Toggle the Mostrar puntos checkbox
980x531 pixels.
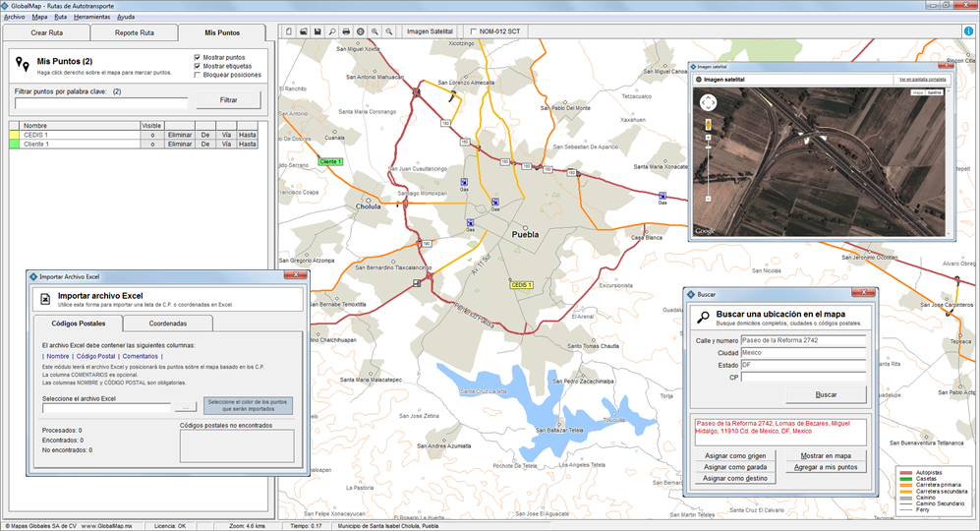pos(197,58)
